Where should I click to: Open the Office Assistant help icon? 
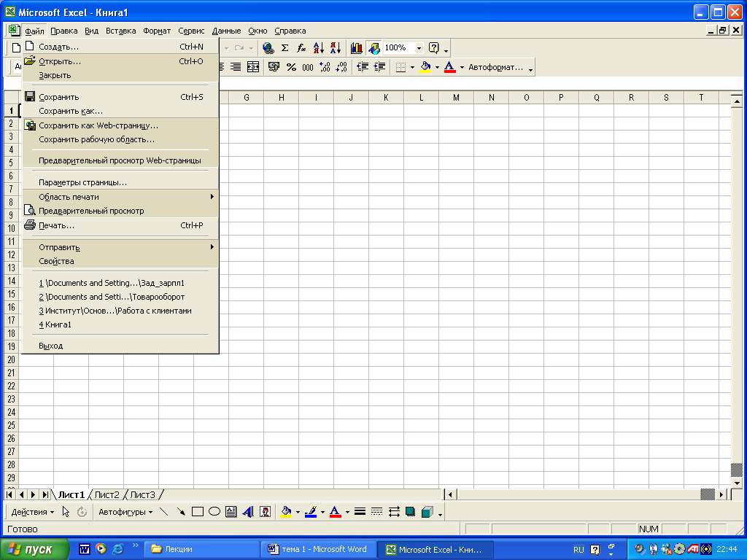coord(433,47)
